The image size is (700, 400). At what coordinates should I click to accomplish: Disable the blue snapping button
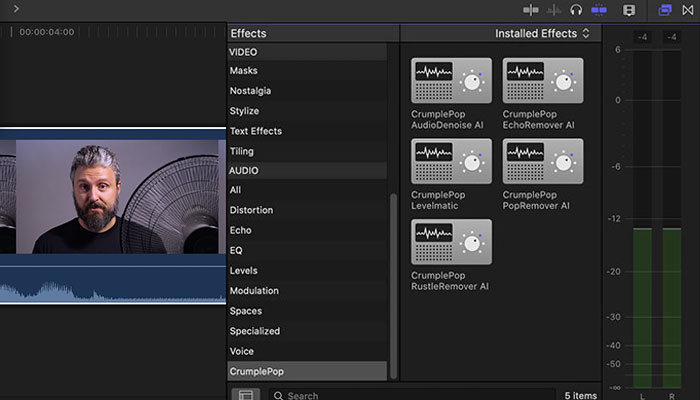pyautogui.click(x=599, y=10)
